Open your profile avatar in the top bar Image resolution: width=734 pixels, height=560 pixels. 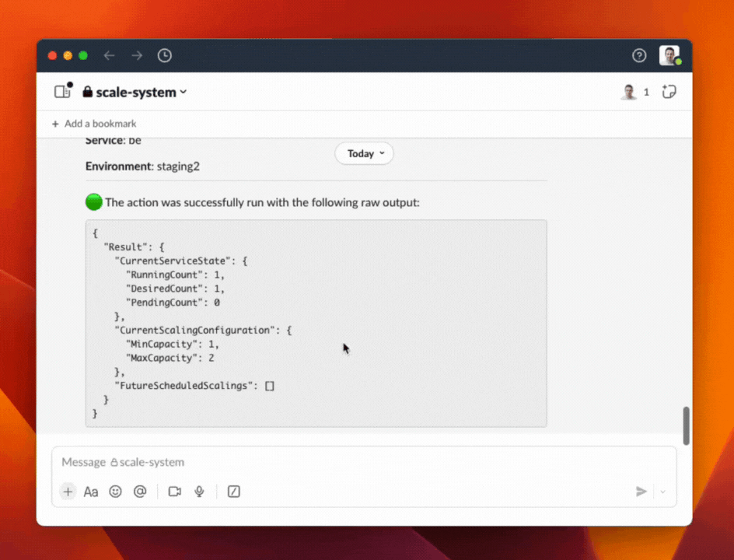(669, 55)
